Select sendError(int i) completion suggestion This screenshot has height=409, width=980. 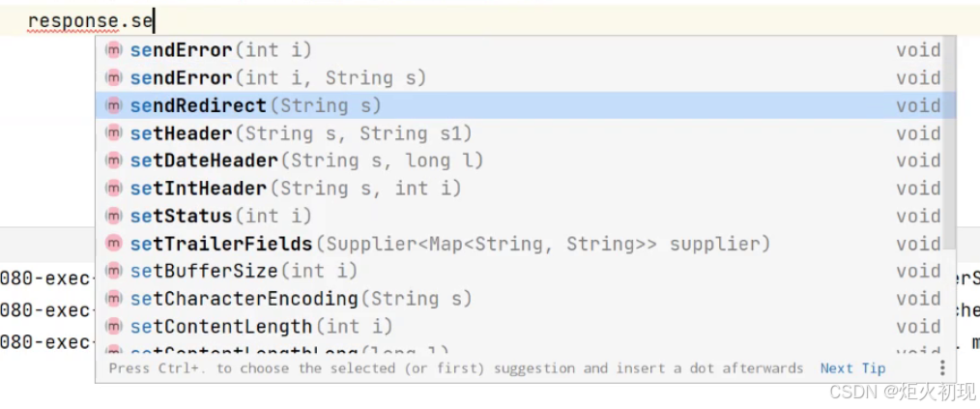pos(220,50)
